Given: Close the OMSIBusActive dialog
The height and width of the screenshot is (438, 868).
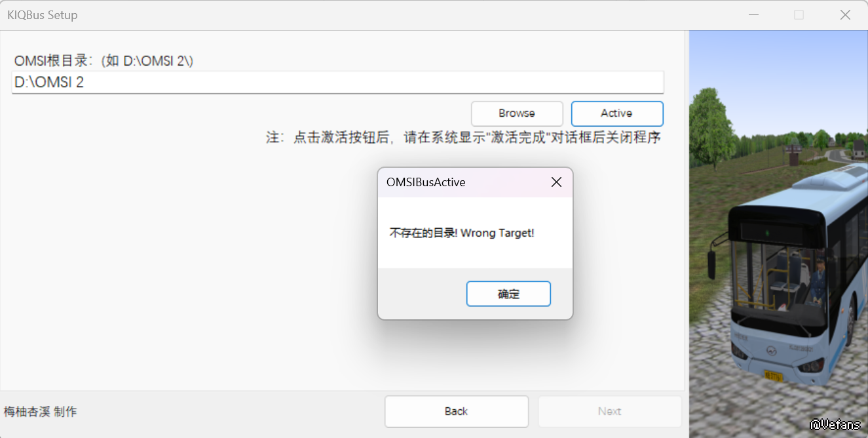Looking at the screenshot, I should coord(556,182).
